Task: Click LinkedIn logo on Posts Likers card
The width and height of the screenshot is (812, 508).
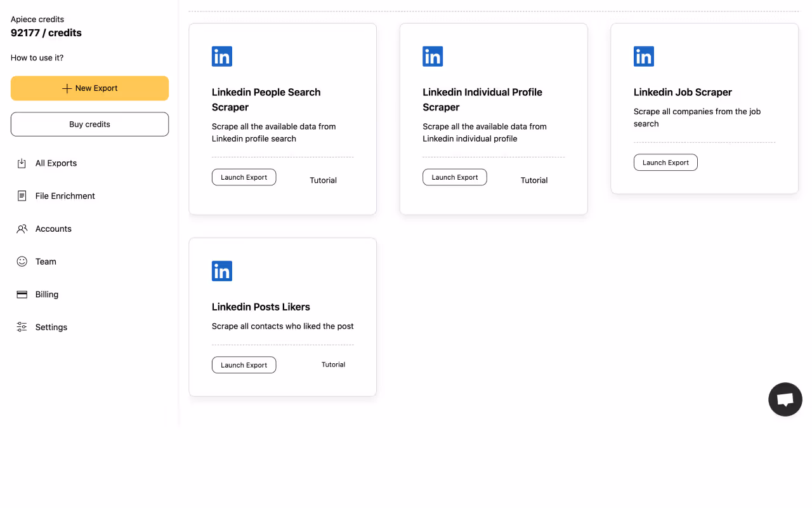Action: click(222, 271)
